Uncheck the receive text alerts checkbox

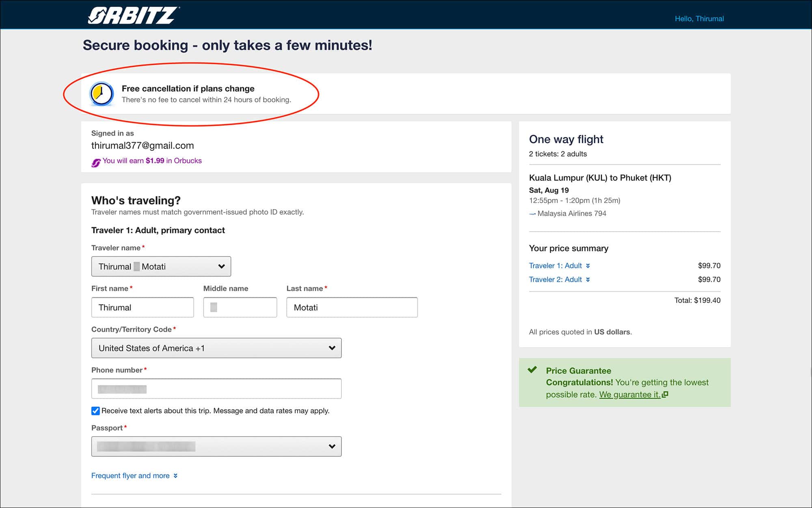pyautogui.click(x=95, y=411)
